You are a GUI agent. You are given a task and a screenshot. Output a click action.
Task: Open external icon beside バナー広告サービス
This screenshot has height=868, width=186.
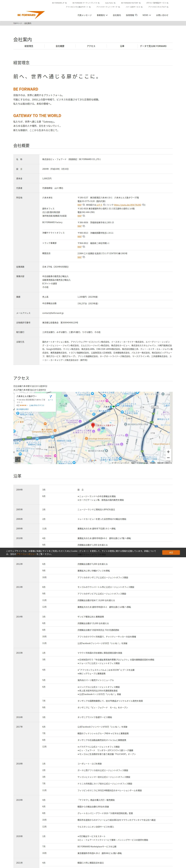click(x=142, y=7)
